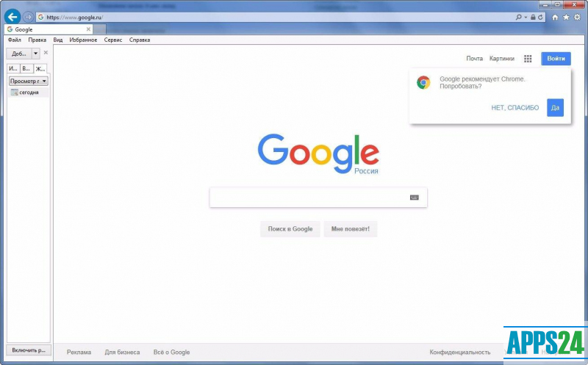Open the Home page via house icon
This screenshot has height=365, width=588.
[555, 17]
